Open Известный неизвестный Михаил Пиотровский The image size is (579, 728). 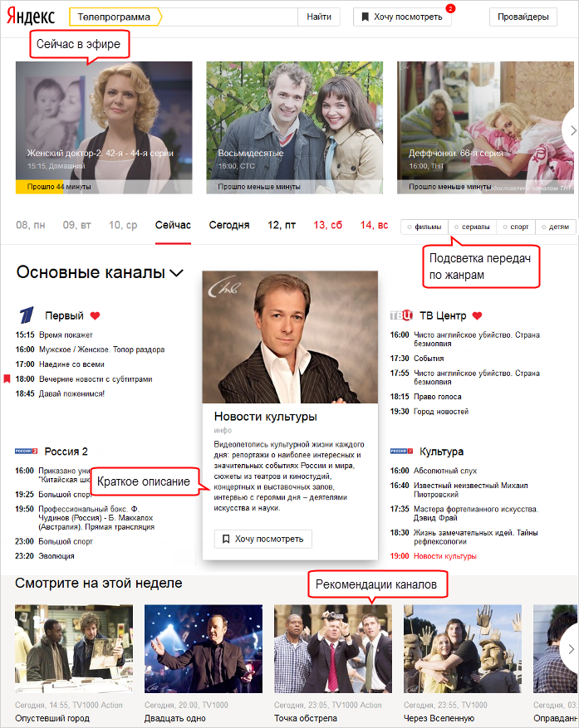click(x=471, y=490)
